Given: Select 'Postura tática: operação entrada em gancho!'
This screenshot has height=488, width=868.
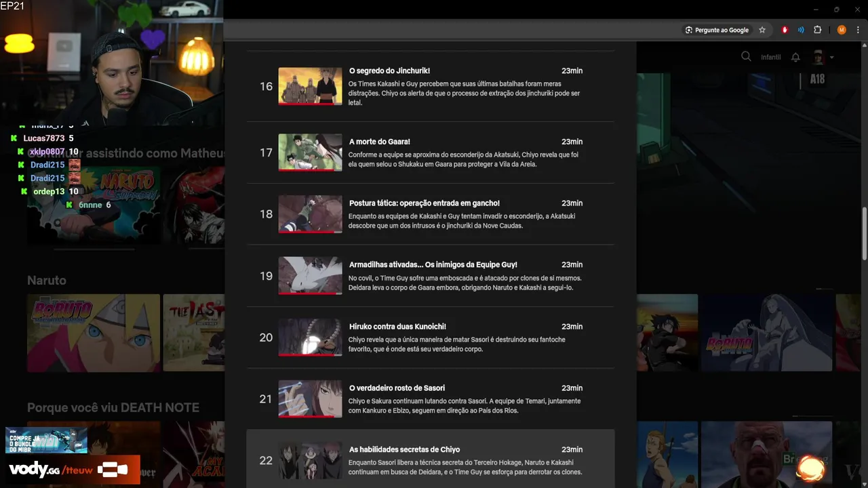Looking at the screenshot, I should point(425,203).
